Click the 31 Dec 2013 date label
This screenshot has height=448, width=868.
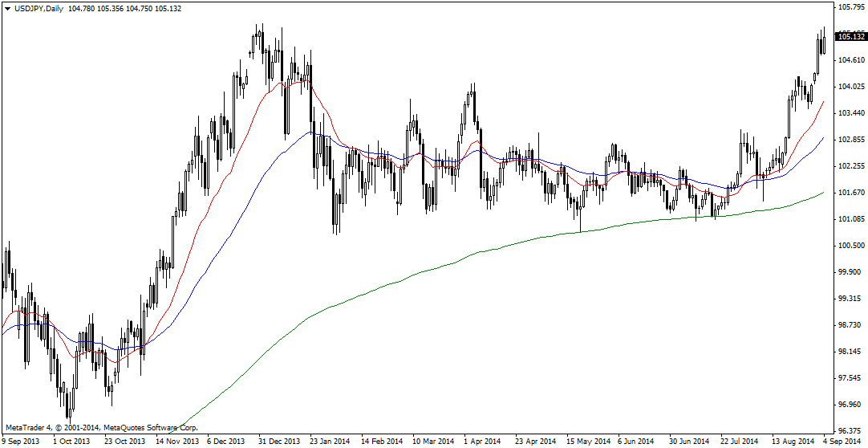pyautogui.click(x=279, y=442)
